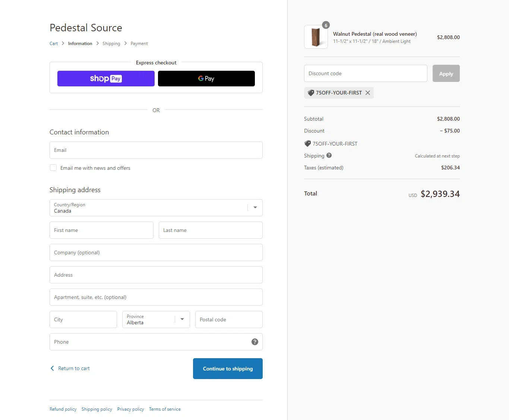The image size is (509, 420).
Task: Focus the Last name field
Action: point(211,230)
